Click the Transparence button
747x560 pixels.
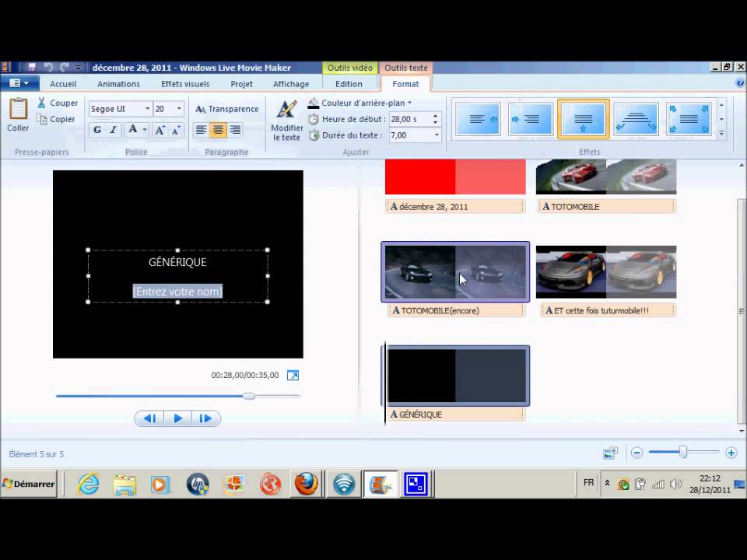[x=226, y=109]
